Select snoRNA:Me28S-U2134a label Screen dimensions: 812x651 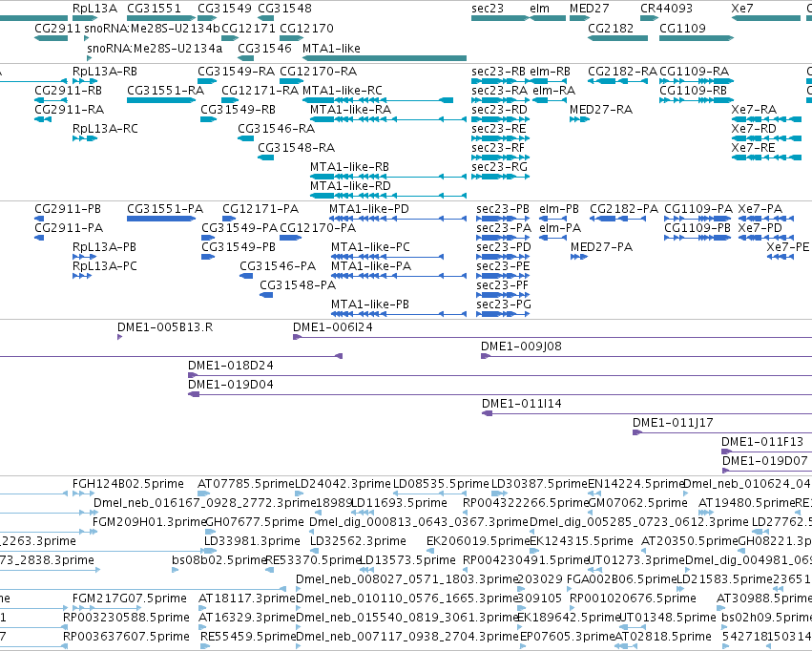155,48
